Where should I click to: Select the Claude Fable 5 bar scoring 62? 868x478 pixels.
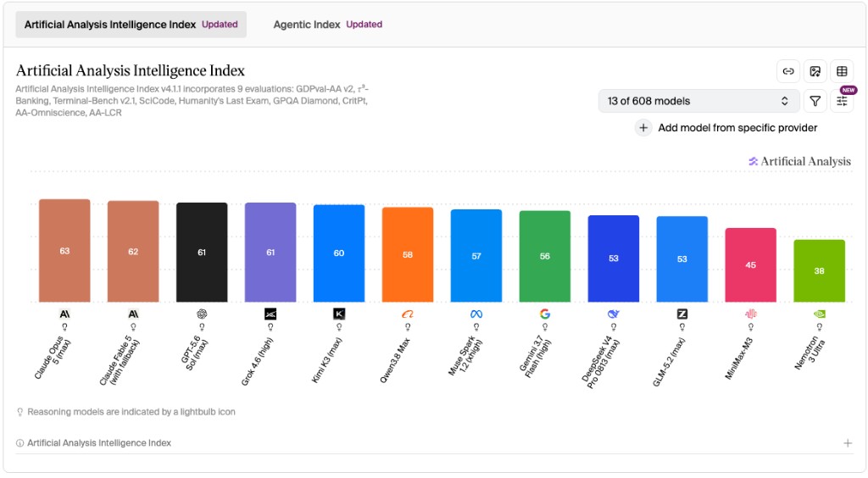(x=133, y=252)
